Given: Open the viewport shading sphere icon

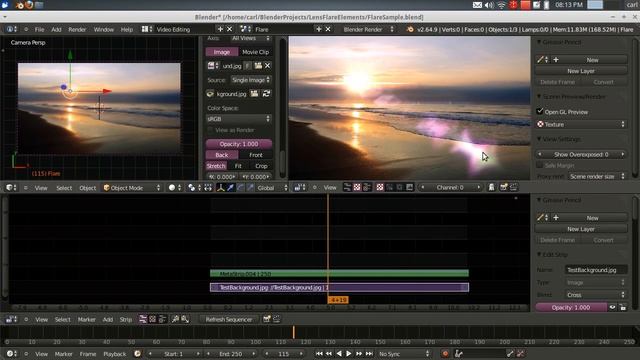Looking at the screenshot, I should point(175,188).
